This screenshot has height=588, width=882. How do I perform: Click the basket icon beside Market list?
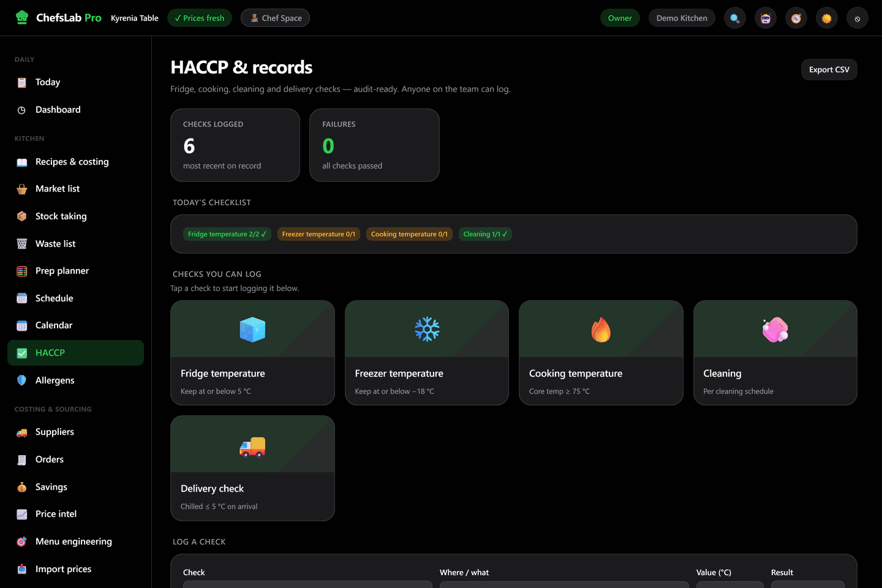point(22,189)
